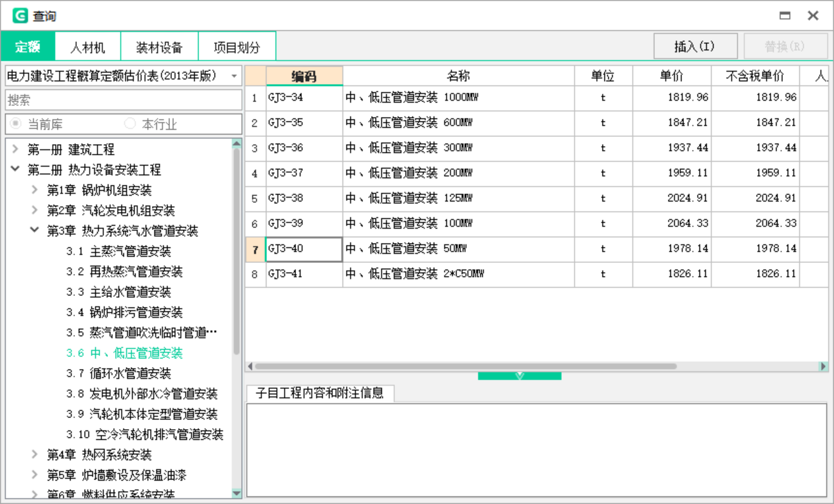
Task: Click 中、低压管道安装 2*C50MW name cell
Action: tap(458, 274)
